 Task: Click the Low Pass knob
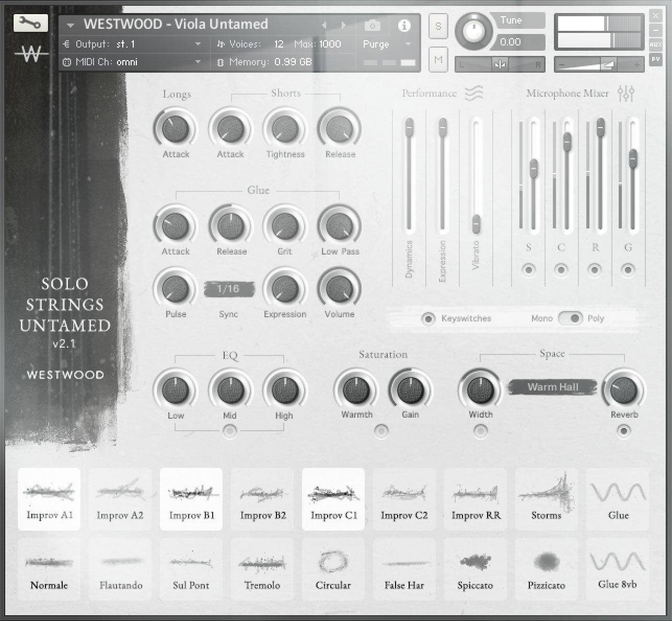(x=340, y=226)
